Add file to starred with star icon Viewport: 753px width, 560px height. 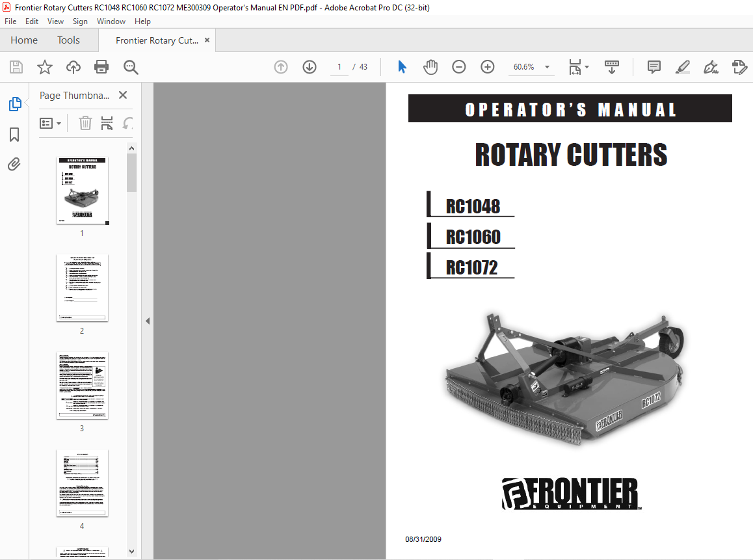pos(45,67)
